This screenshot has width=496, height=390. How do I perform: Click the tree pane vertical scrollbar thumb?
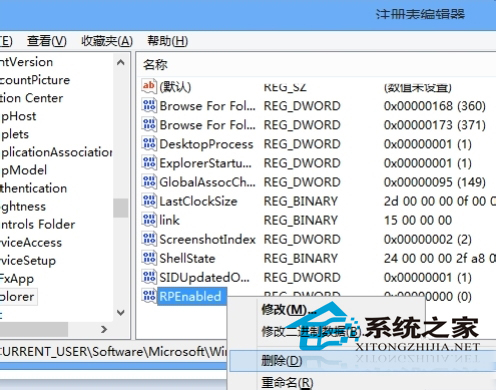coord(120,208)
